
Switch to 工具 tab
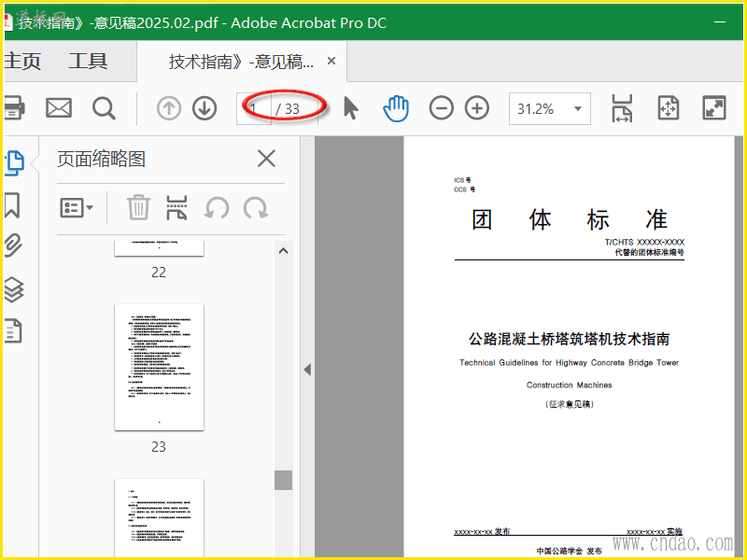[x=88, y=61]
